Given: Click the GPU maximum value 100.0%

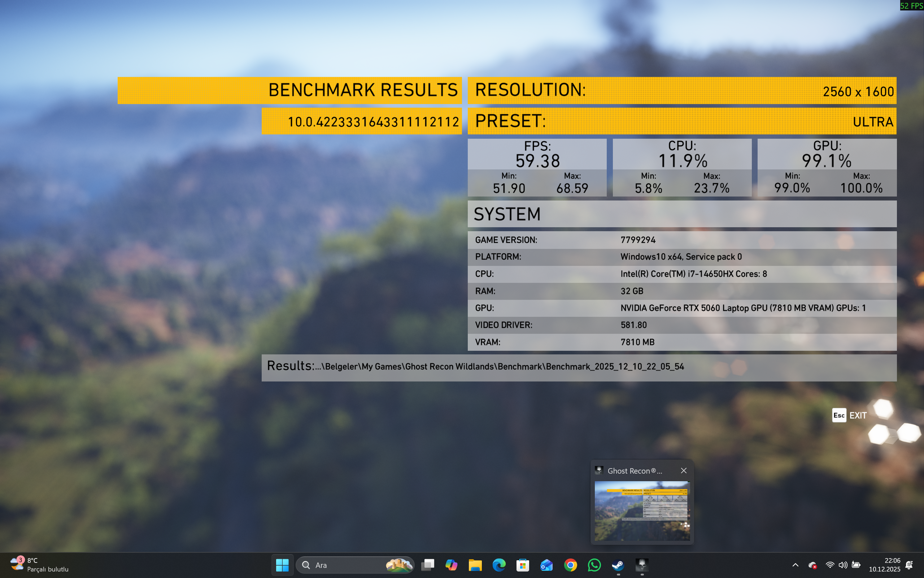Looking at the screenshot, I should 862,188.
